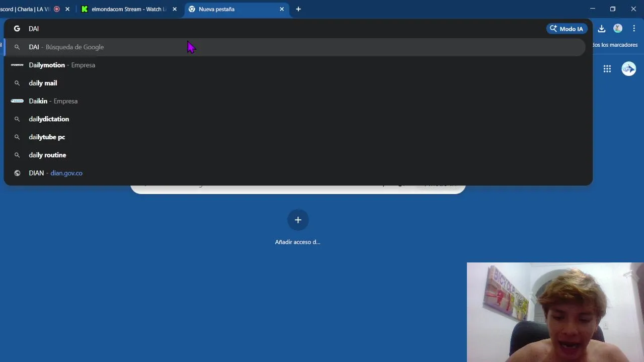
Task: Pick the daily mail suggestion
Action: pyautogui.click(x=295, y=83)
